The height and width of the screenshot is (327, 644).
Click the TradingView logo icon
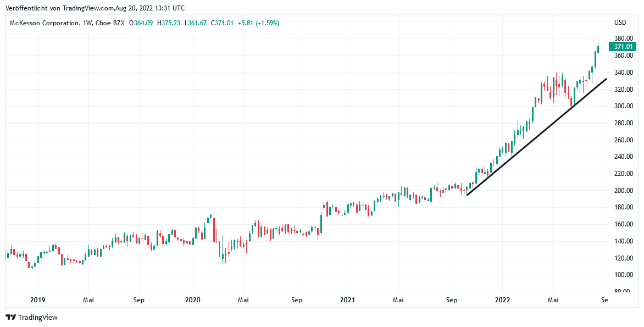pyautogui.click(x=10, y=317)
